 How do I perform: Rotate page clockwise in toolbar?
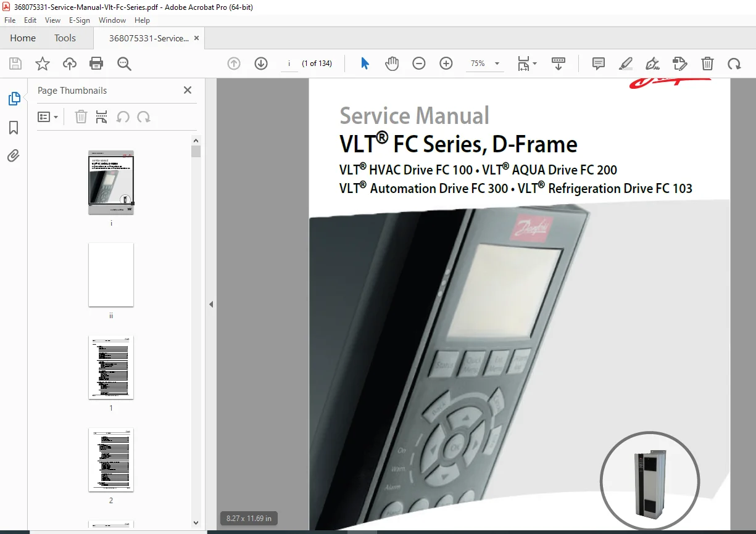point(734,64)
